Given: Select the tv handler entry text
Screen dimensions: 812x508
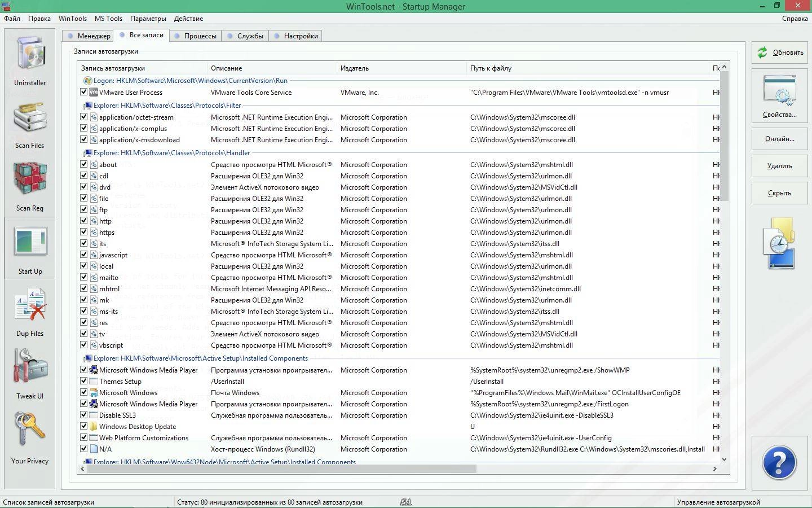Looking at the screenshot, I should tap(102, 334).
